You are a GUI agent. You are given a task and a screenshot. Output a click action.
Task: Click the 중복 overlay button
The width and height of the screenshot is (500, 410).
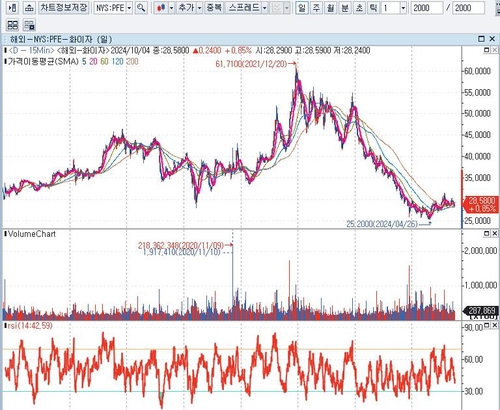214,8
